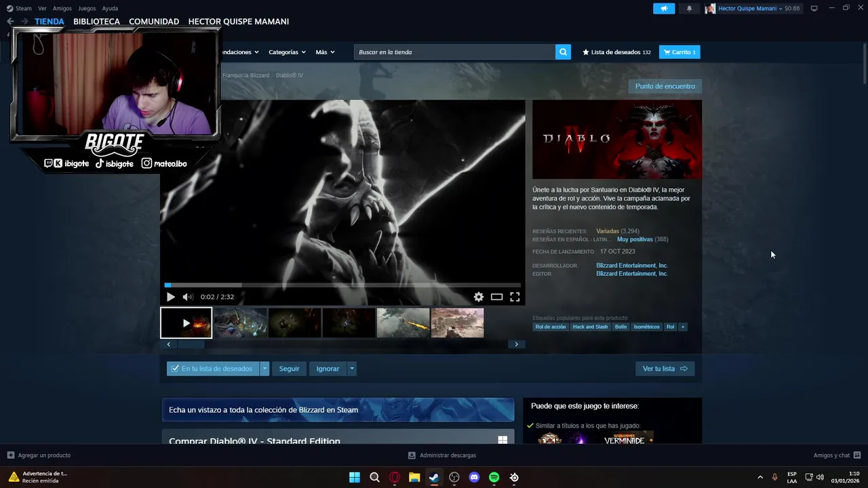Open 'Muy positivas' Spanish reviews link

click(635, 239)
